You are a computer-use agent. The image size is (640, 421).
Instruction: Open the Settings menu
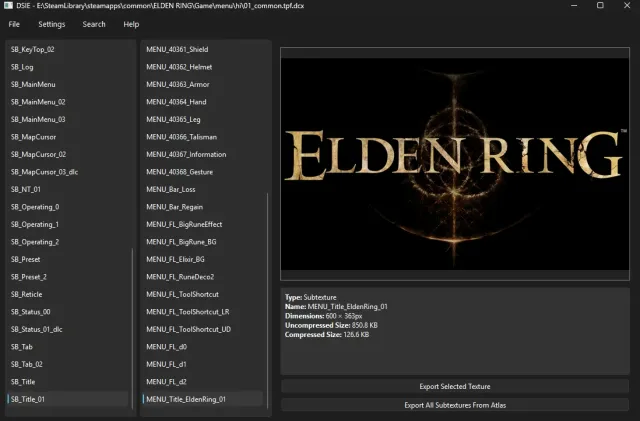point(51,24)
